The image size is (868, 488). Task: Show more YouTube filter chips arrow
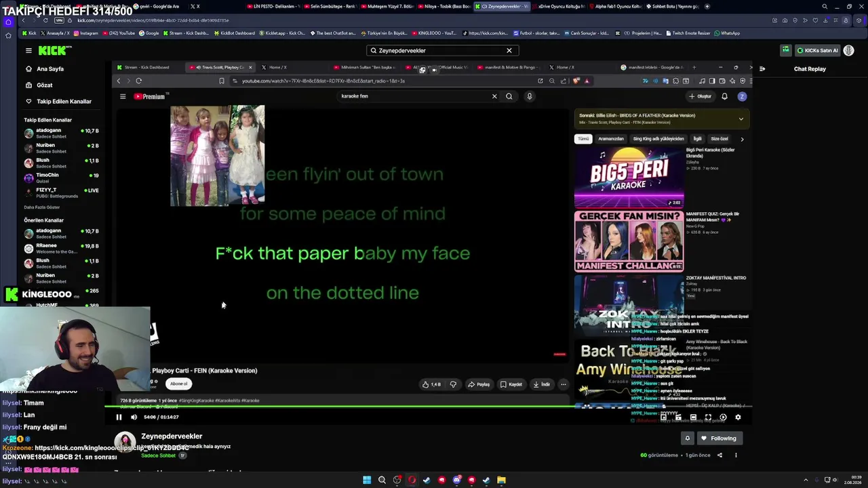pyautogui.click(x=742, y=139)
